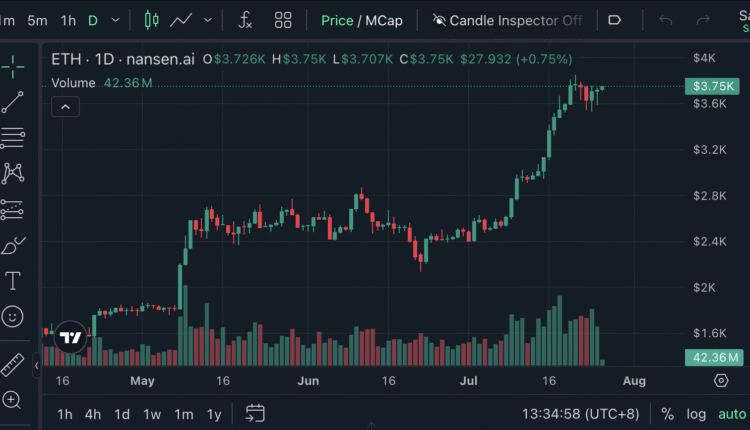Toggle the Candle Inspector off switch

pyautogui.click(x=507, y=20)
